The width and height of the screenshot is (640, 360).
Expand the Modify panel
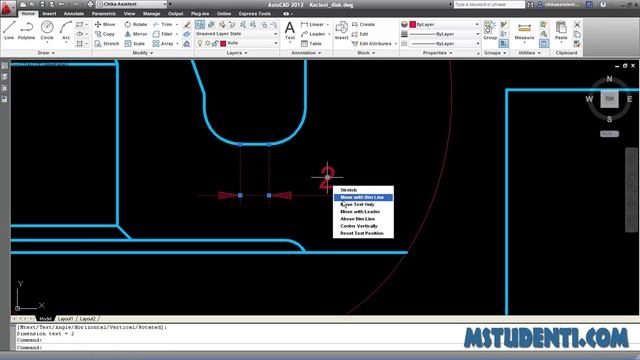click(143, 53)
